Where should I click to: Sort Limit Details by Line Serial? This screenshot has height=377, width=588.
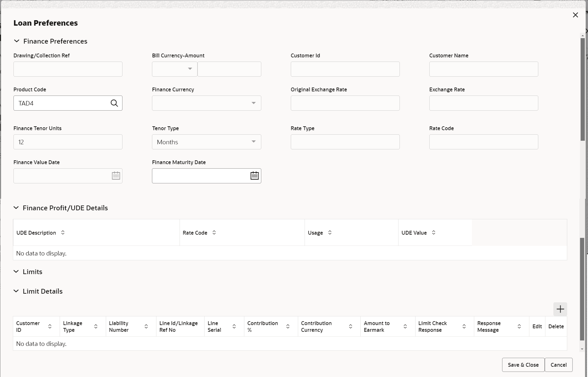[x=234, y=326]
